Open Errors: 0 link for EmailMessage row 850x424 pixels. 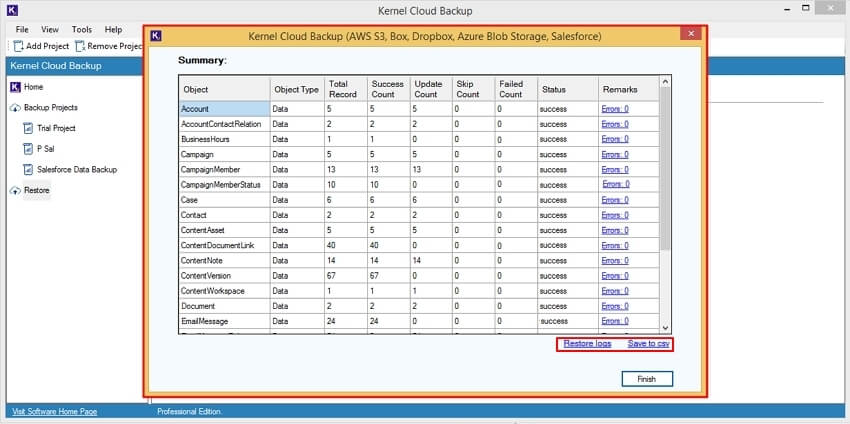(x=615, y=321)
